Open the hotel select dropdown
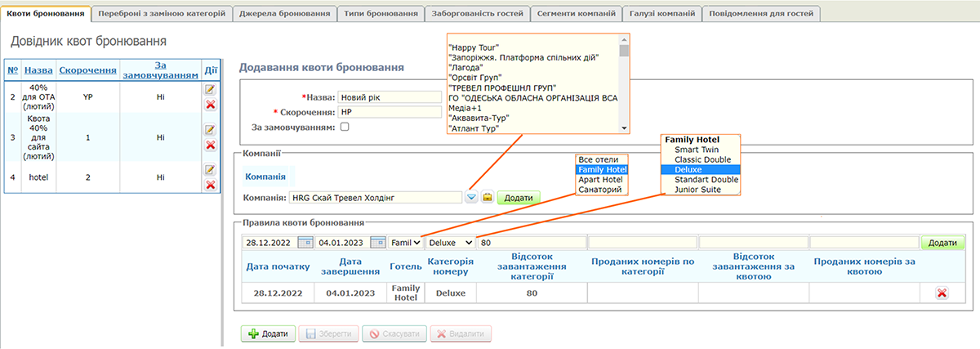This screenshot has width=980, height=349. (x=406, y=243)
